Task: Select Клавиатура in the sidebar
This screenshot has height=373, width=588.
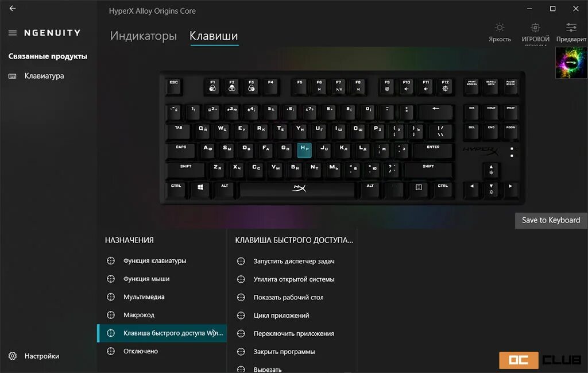Action: 44,76
